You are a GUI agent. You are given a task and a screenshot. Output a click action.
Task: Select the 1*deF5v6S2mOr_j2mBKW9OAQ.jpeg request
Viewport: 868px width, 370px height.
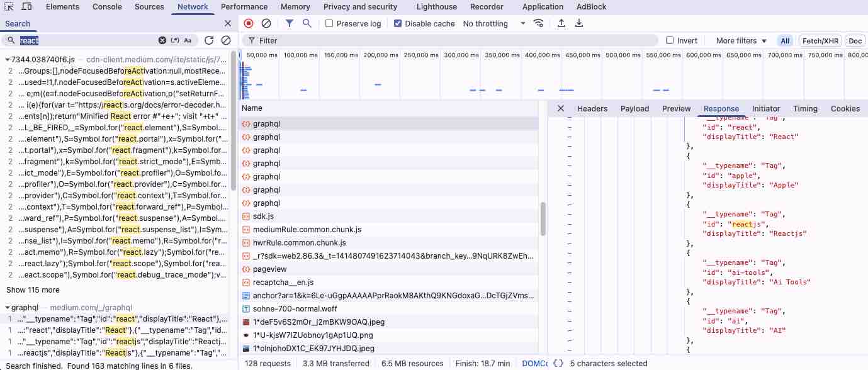[x=389, y=322]
